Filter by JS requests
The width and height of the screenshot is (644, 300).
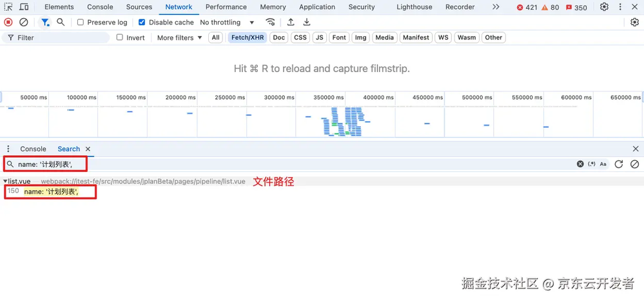[320, 38]
